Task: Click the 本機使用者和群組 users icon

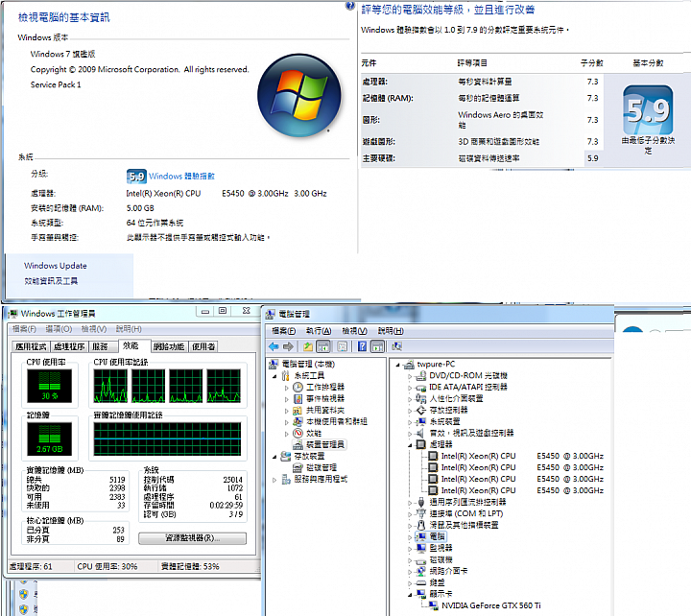Action: (298, 421)
